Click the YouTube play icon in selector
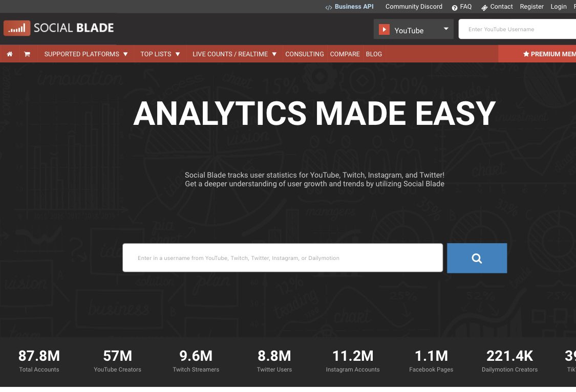The width and height of the screenshot is (576, 392). coord(384,29)
